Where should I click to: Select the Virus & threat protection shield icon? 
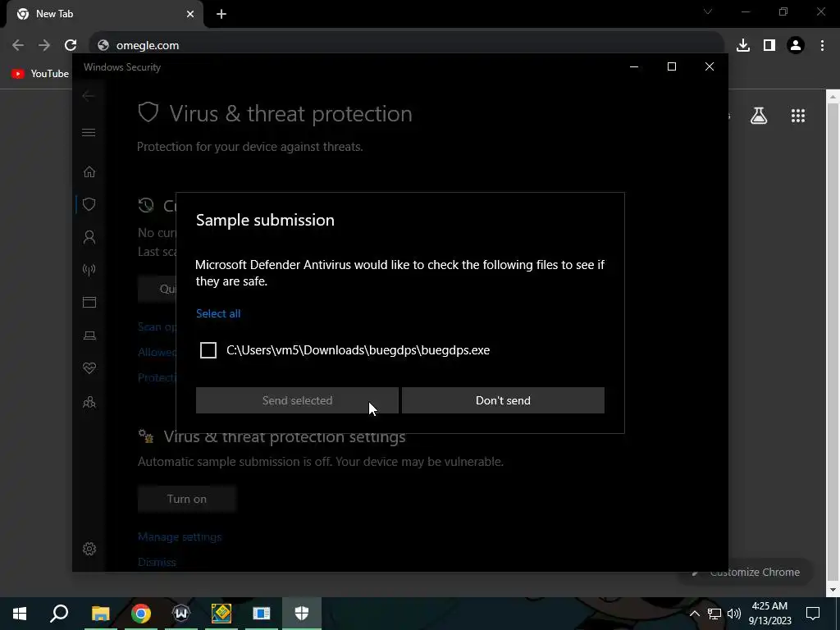pyautogui.click(x=89, y=204)
